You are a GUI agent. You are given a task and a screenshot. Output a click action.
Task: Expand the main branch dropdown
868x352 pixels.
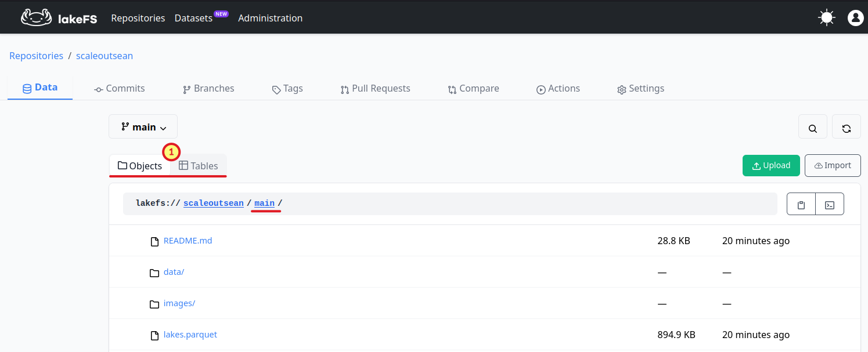click(143, 126)
